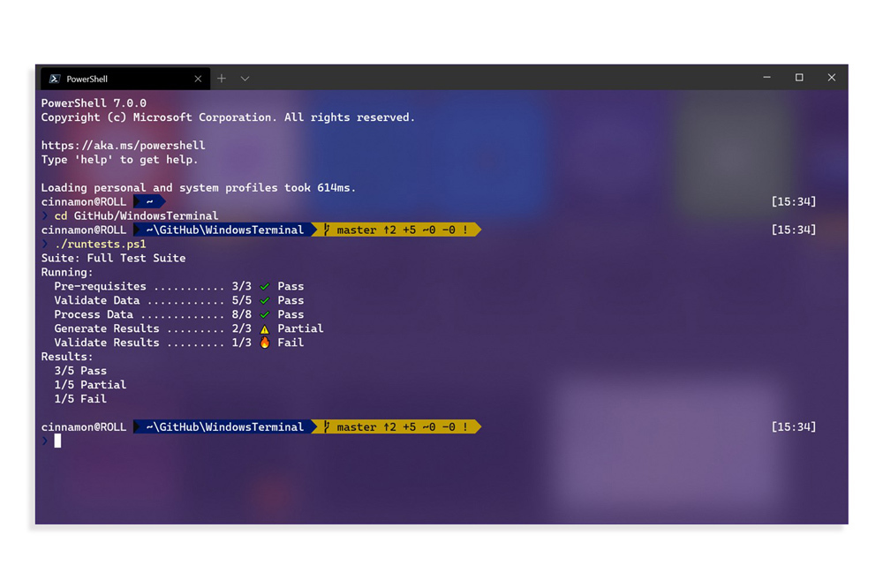
Task: Close the terminal window
Action: [831, 77]
